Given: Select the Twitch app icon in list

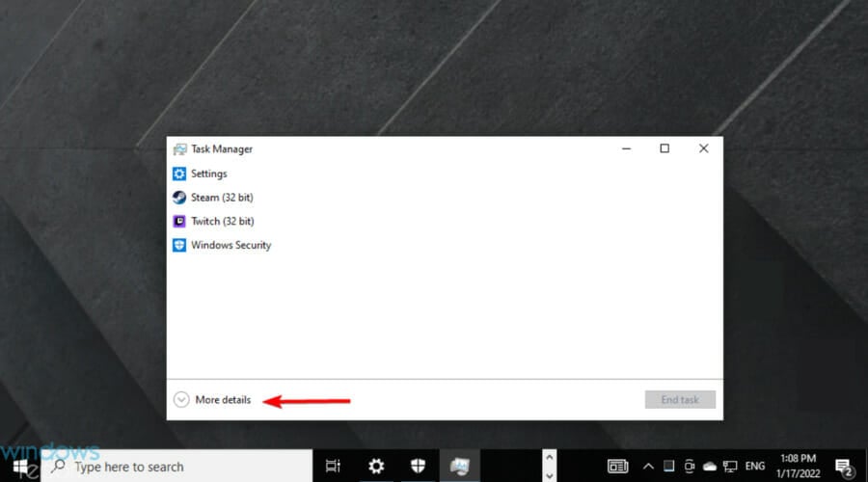Looking at the screenshot, I should click(179, 222).
